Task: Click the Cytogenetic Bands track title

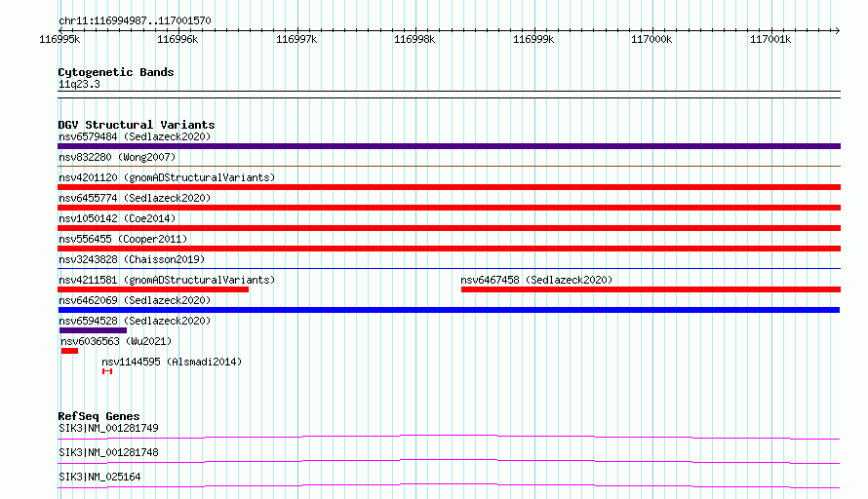Action: pyautogui.click(x=116, y=72)
